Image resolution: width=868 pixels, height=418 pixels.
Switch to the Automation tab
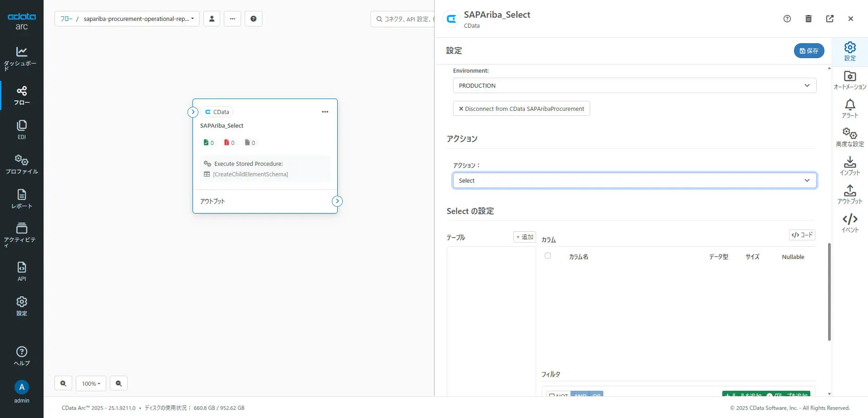(x=850, y=80)
